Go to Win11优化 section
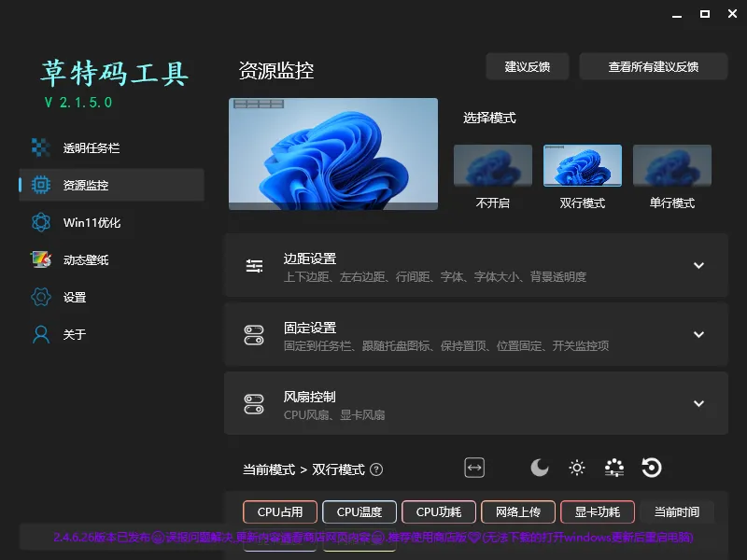Screen dimensions: 747x560 [111, 222]
